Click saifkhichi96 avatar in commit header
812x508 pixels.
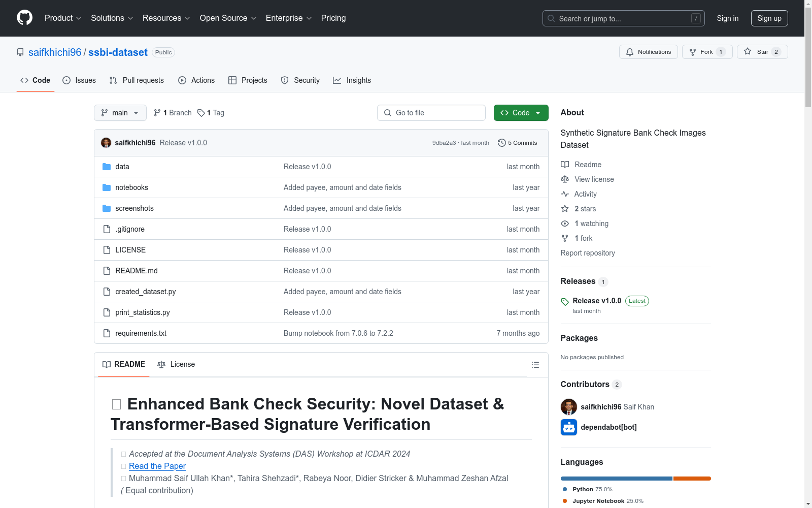coord(106,143)
